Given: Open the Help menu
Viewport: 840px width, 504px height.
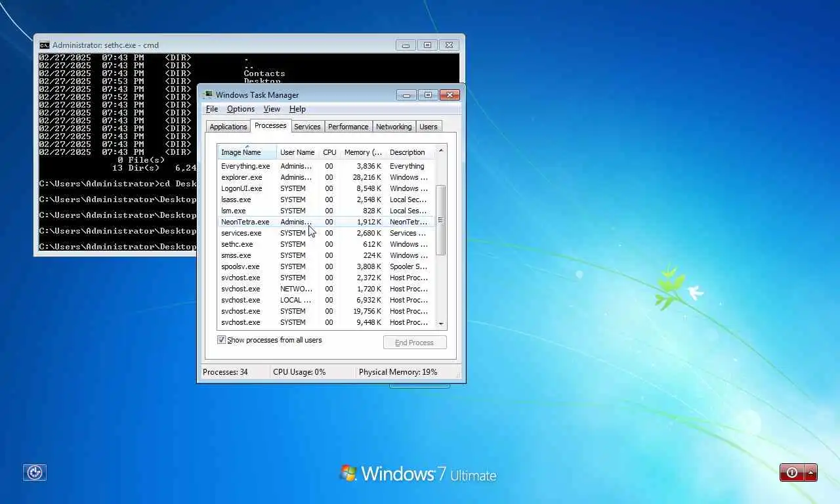Looking at the screenshot, I should click(297, 109).
